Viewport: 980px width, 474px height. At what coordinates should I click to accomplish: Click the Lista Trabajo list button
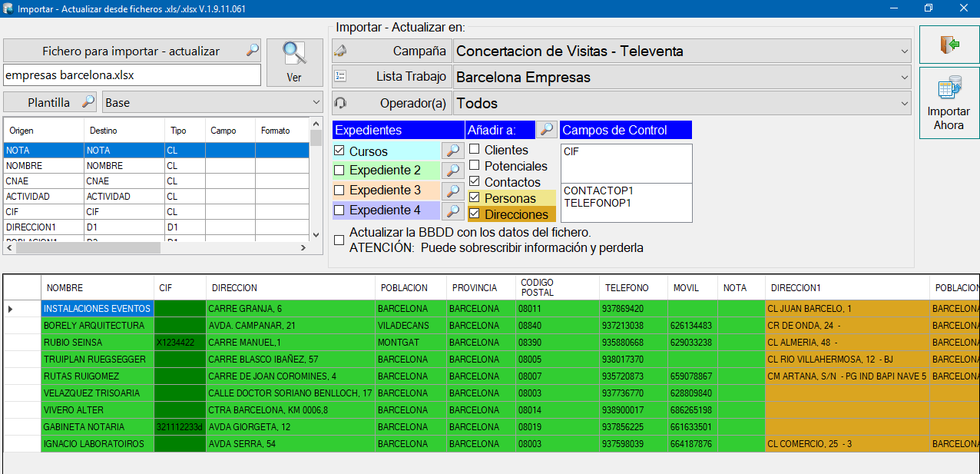pyautogui.click(x=391, y=77)
